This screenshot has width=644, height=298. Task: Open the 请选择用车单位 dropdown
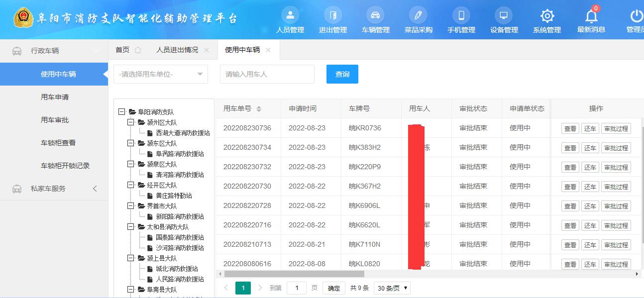click(160, 74)
